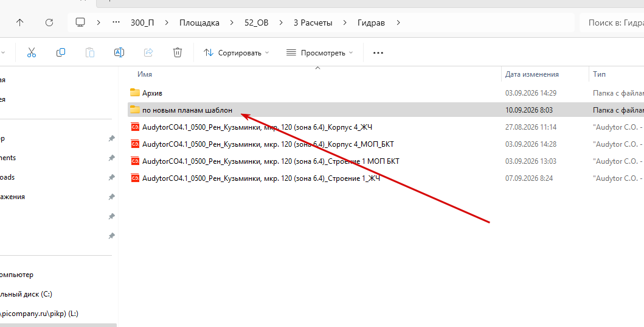This screenshot has width=644, height=327.
Task: Click the search field Поиск в: Гидрав
Action: pyautogui.click(x=612, y=23)
